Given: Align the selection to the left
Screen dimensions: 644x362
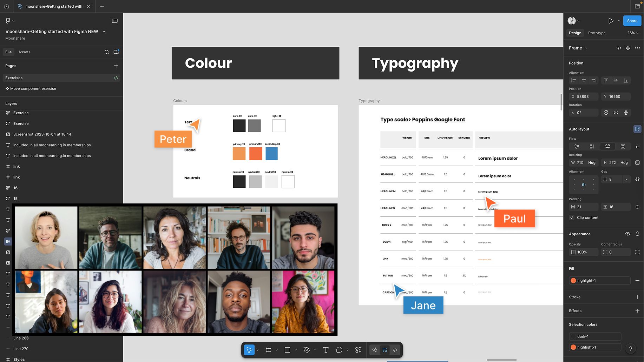Looking at the screenshot, I should point(574,80).
